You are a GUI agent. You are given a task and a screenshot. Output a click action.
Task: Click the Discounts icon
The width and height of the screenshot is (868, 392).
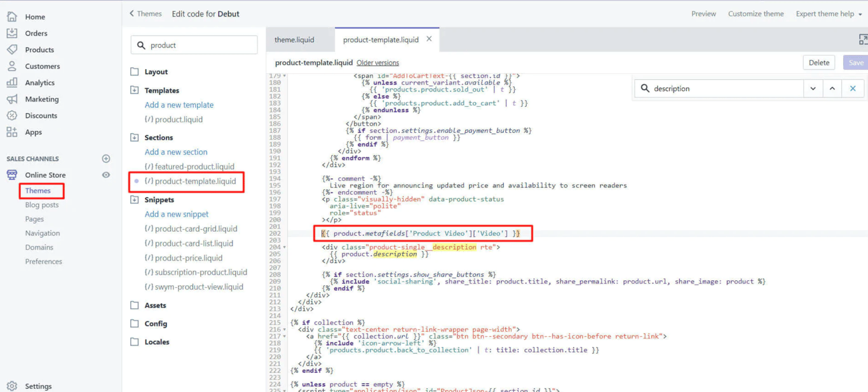(x=11, y=116)
